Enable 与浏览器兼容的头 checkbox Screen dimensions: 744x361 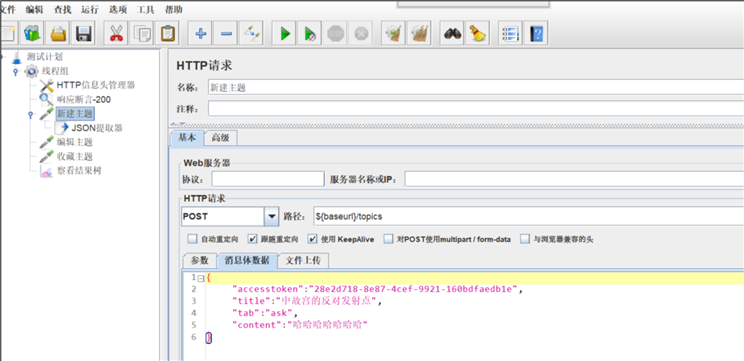pos(524,239)
